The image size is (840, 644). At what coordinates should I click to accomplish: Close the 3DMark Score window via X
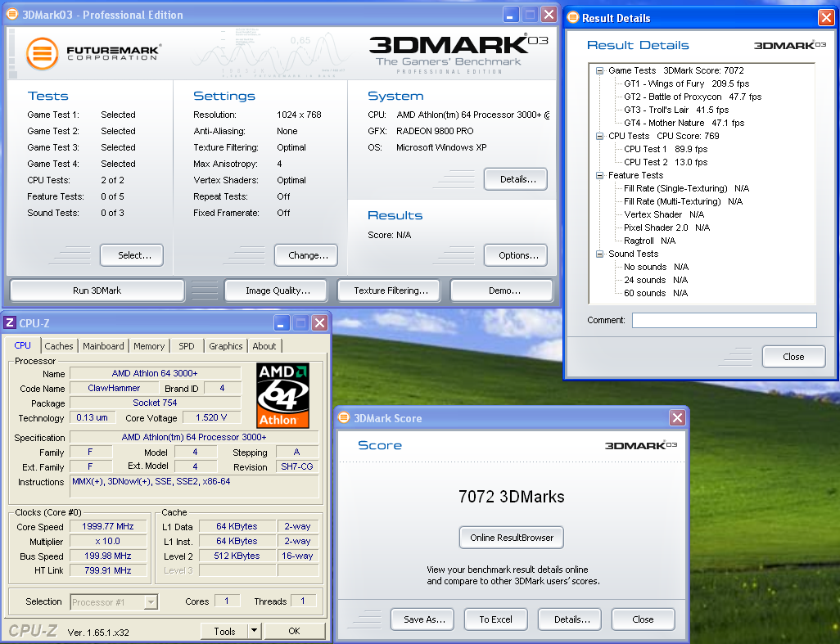pos(677,417)
